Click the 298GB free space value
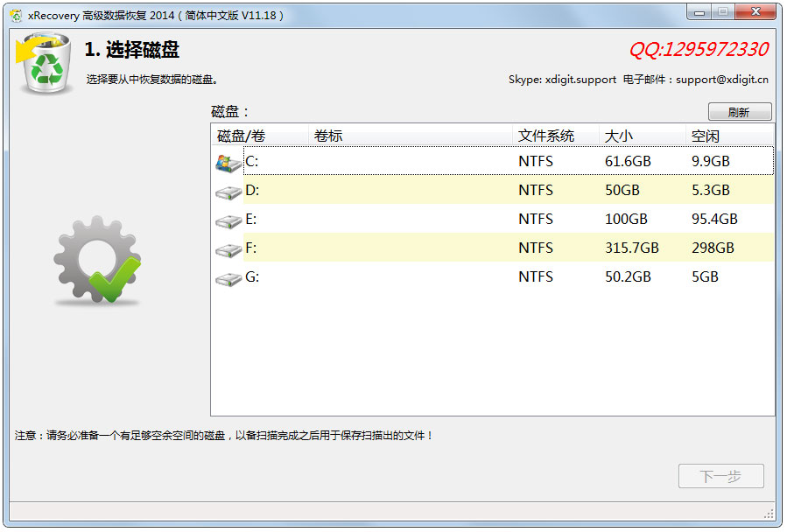This screenshot has height=532, width=787. (713, 248)
